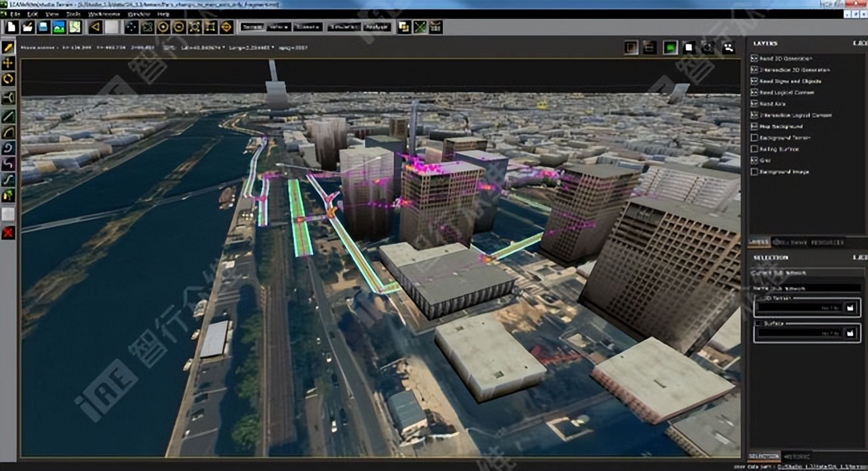This screenshot has width=868, height=471.
Task: Open the File menu
Action: pyautogui.click(x=16, y=14)
